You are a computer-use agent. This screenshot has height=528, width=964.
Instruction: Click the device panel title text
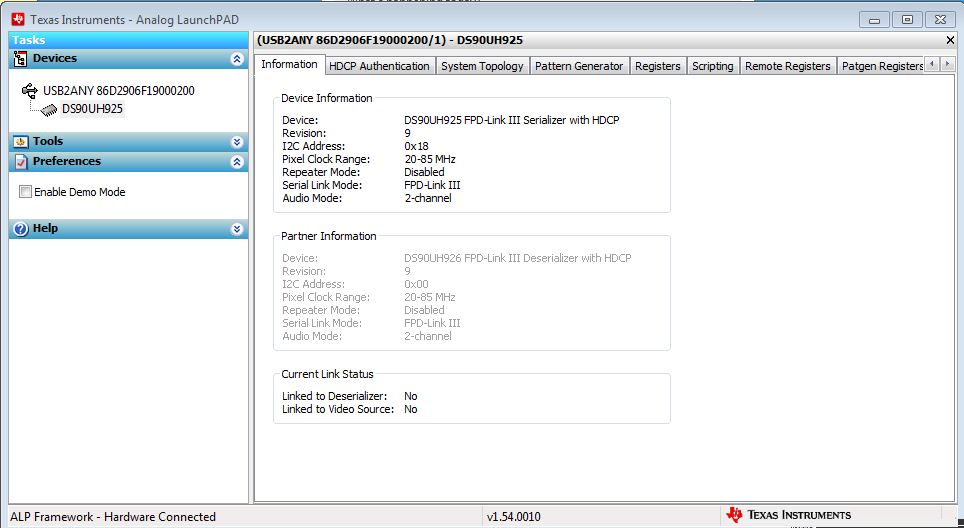390,40
